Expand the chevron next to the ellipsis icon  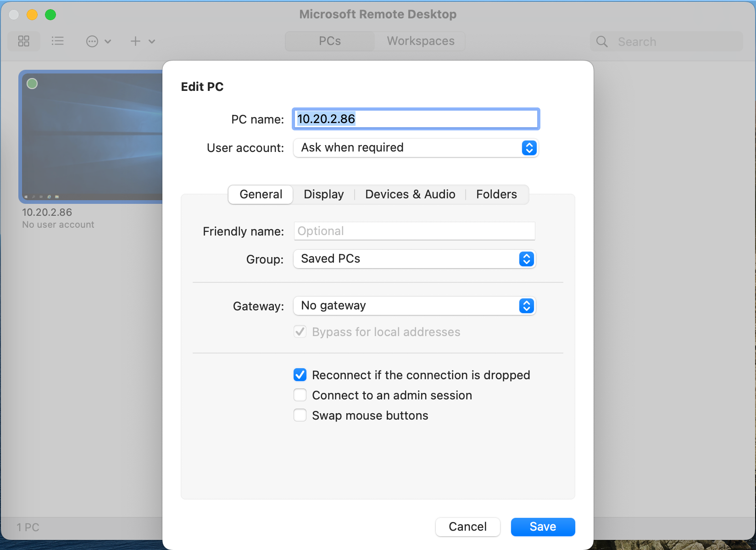[x=108, y=41]
